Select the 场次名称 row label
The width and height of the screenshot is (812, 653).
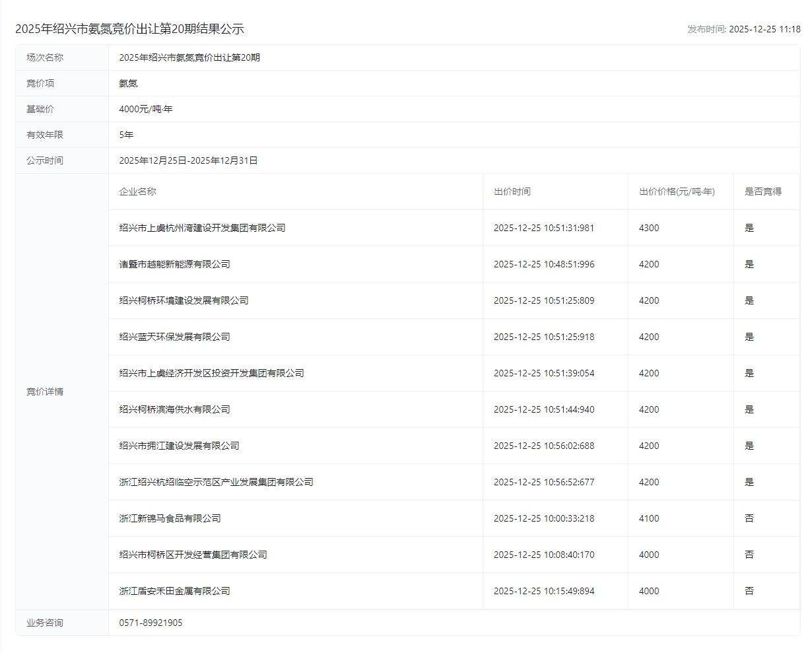click(45, 57)
